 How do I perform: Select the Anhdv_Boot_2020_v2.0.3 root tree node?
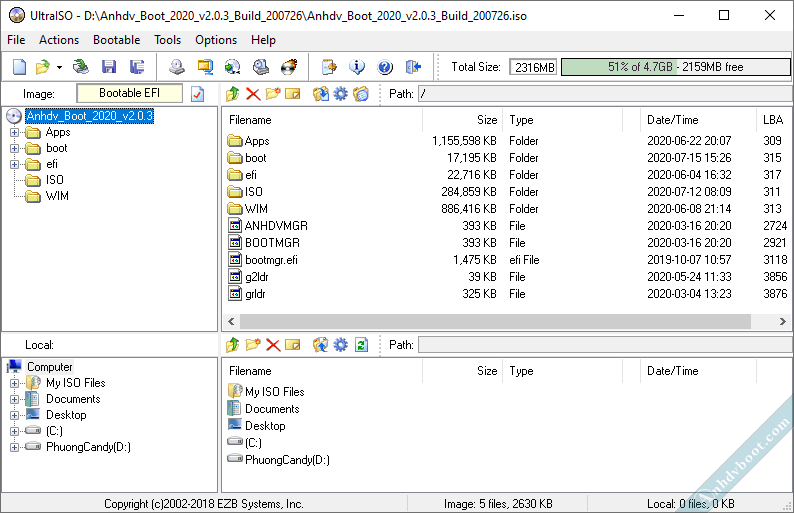click(x=90, y=116)
